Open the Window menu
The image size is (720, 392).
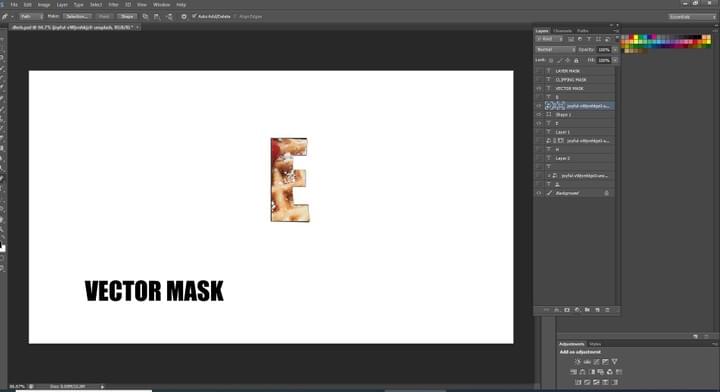pos(161,5)
